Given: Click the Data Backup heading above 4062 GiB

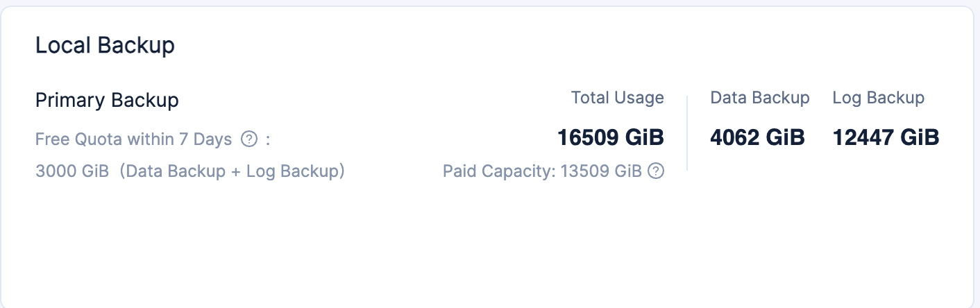Looking at the screenshot, I should coord(759,98).
